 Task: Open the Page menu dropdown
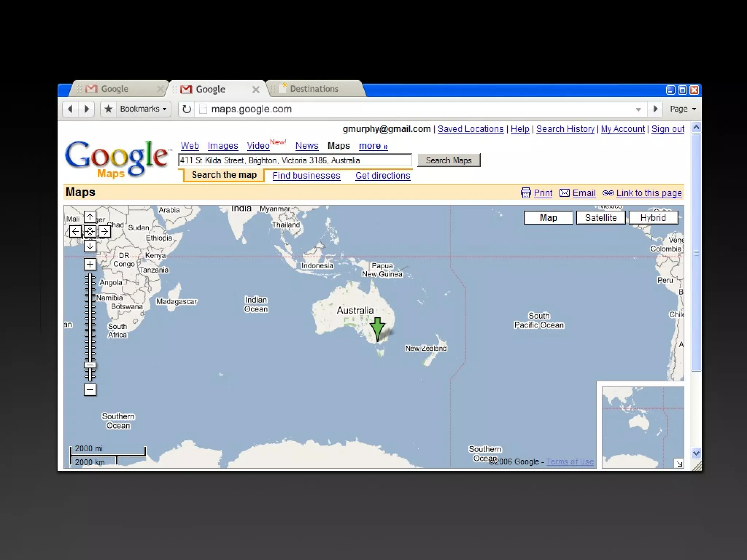pos(683,109)
